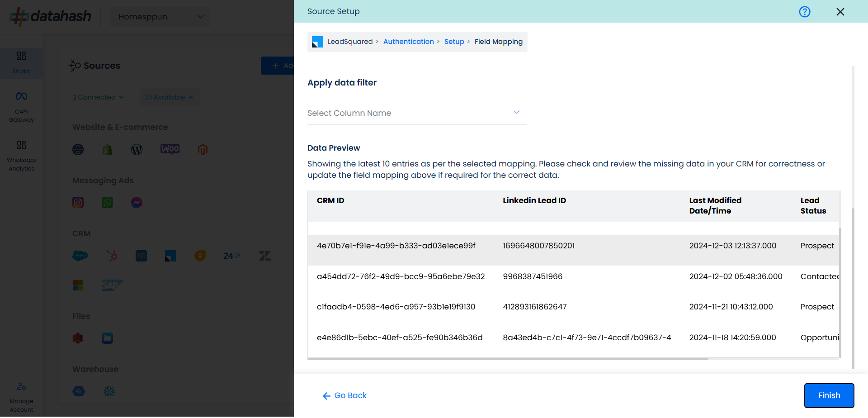Select the LeadSquared CRM icon in sources
Image resolution: width=868 pixels, height=418 pixels.
tap(170, 256)
